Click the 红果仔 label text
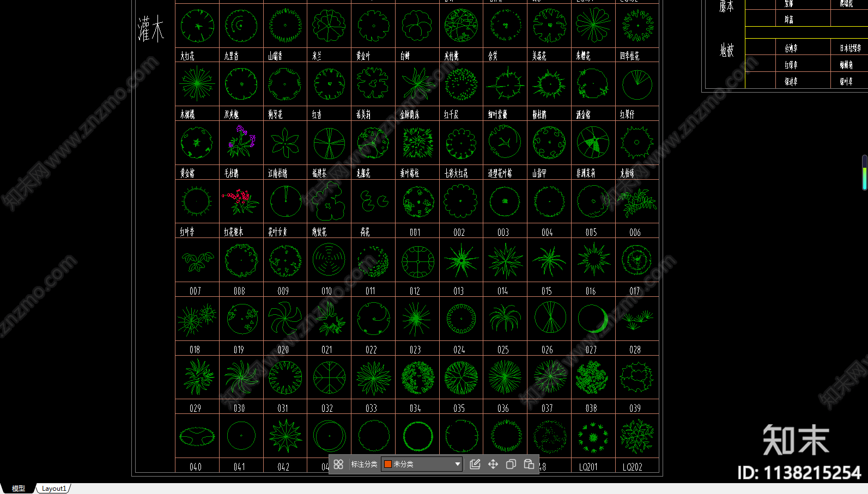Viewport: 868px width, 494px height. point(627,114)
